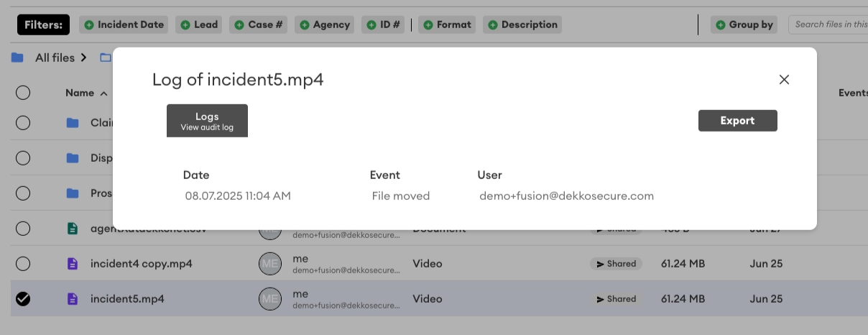Image resolution: width=868 pixels, height=335 pixels.
Task: Add ID # filter
Action: click(x=383, y=24)
